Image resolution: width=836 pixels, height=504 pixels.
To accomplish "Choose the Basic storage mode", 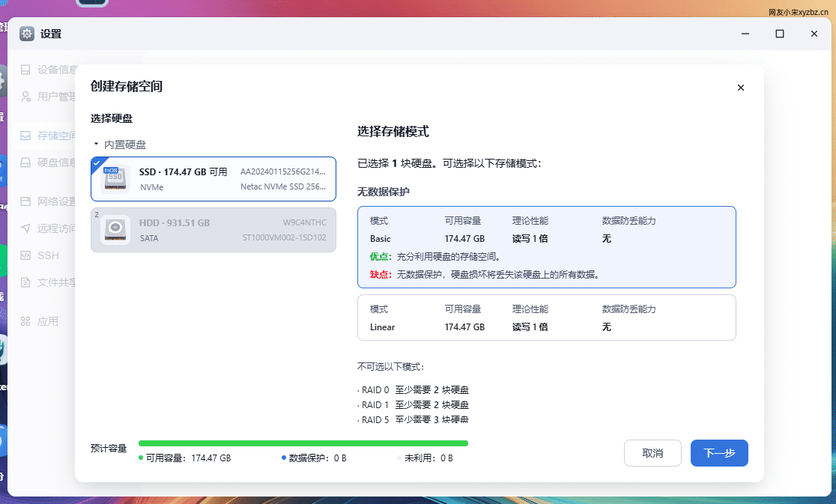I will tap(547, 247).
